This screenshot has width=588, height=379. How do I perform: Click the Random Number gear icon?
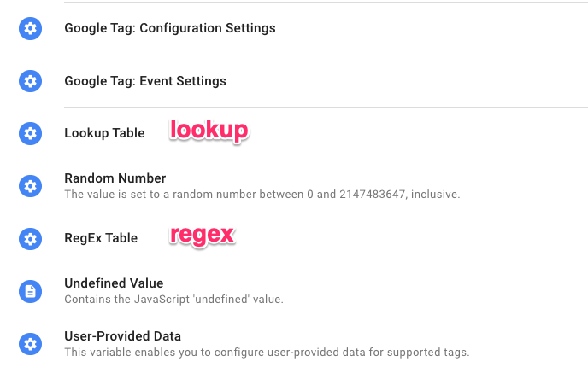point(31,186)
